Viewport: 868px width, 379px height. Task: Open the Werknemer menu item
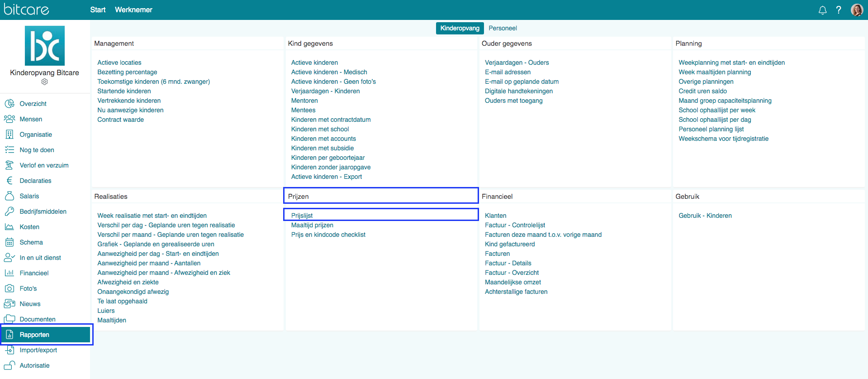(133, 10)
